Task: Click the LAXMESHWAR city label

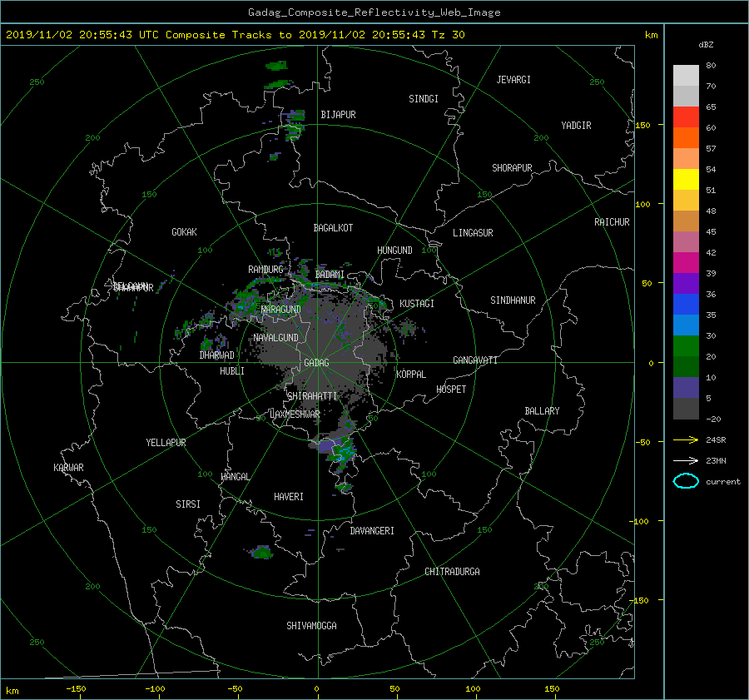Action: coord(295,415)
